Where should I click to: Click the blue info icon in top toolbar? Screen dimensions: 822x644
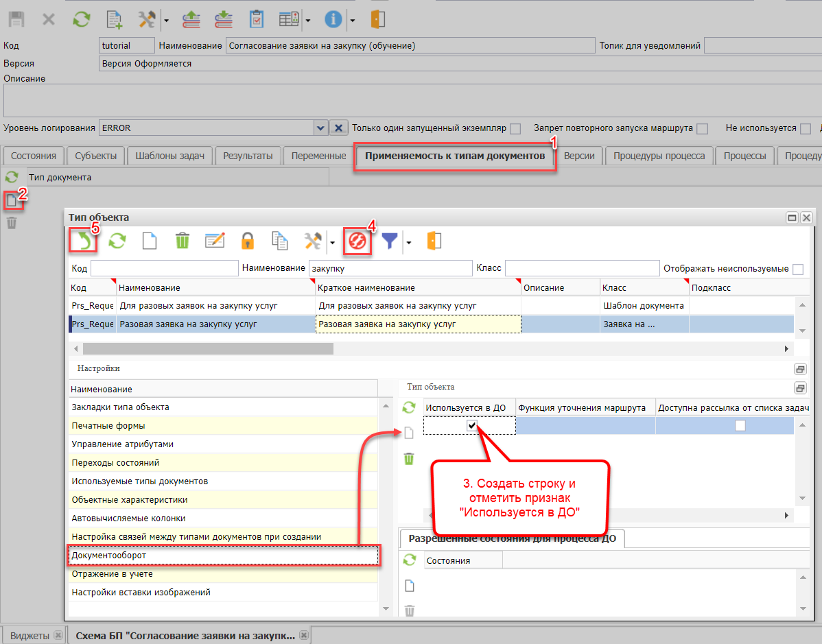tap(333, 19)
